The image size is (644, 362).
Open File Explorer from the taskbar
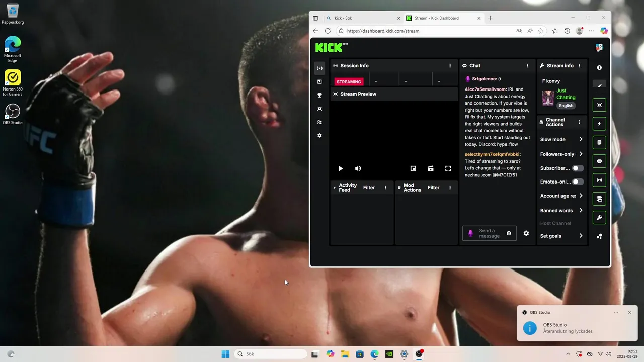(x=345, y=354)
